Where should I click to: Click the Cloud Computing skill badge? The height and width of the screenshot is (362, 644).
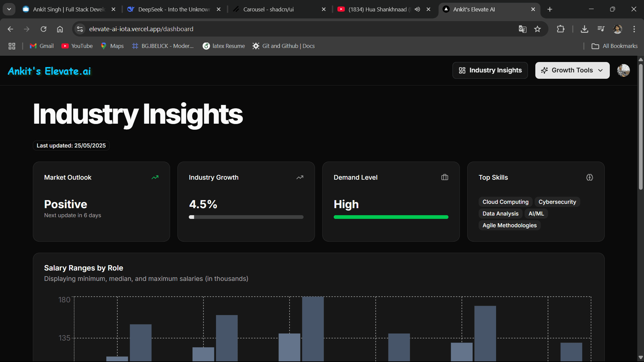point(505,202)
